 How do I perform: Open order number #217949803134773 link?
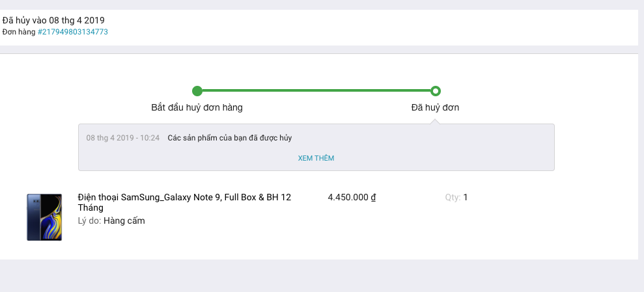tap(73, 32)
